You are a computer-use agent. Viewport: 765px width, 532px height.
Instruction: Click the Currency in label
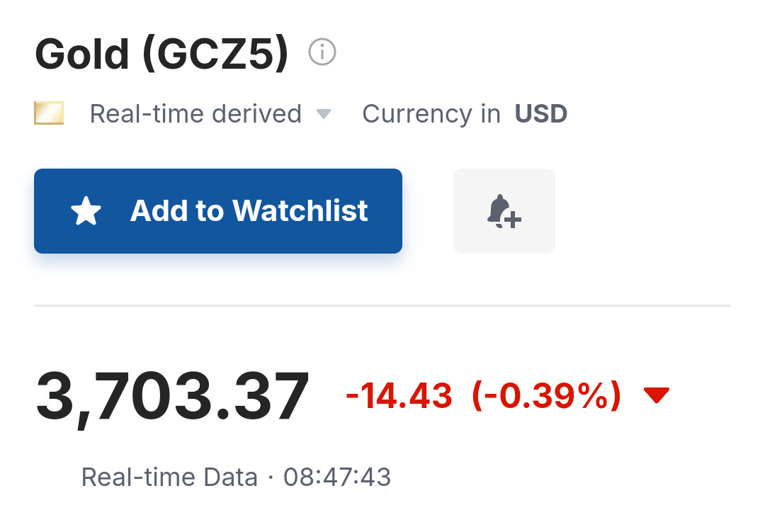tap(431, 114)
